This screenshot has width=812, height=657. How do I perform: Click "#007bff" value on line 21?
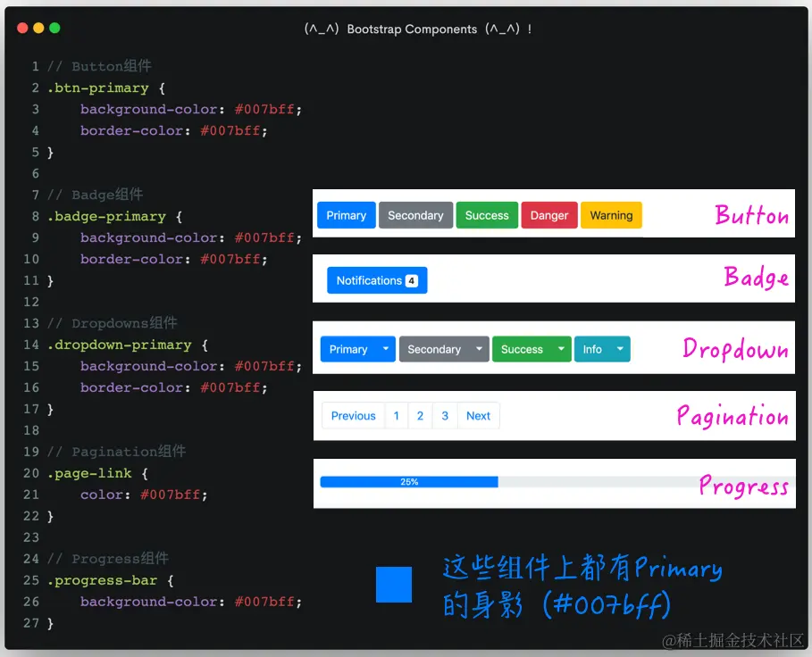point(171,495)
